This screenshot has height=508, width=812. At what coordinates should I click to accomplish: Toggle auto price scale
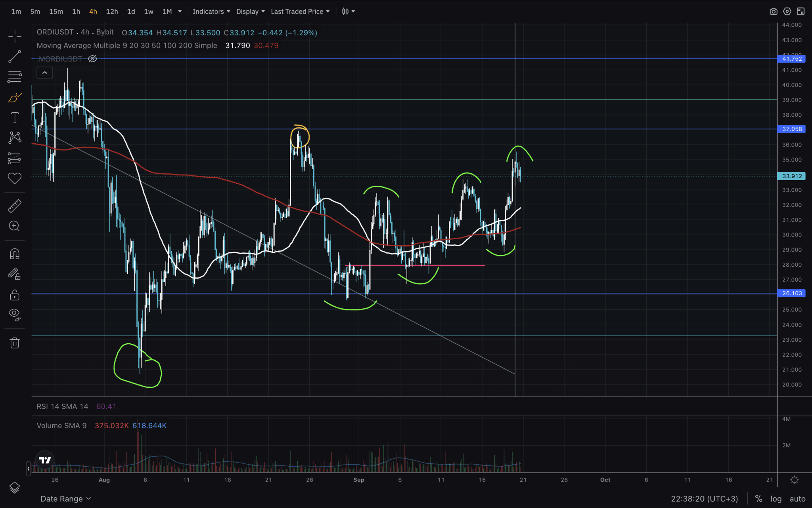click(797, 499)
